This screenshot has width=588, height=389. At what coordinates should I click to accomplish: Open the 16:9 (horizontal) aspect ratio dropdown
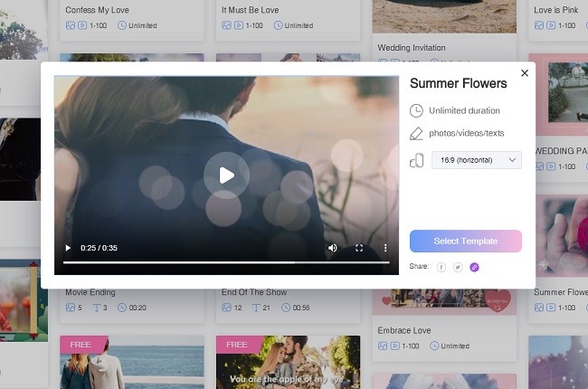[x=476, y=160]
